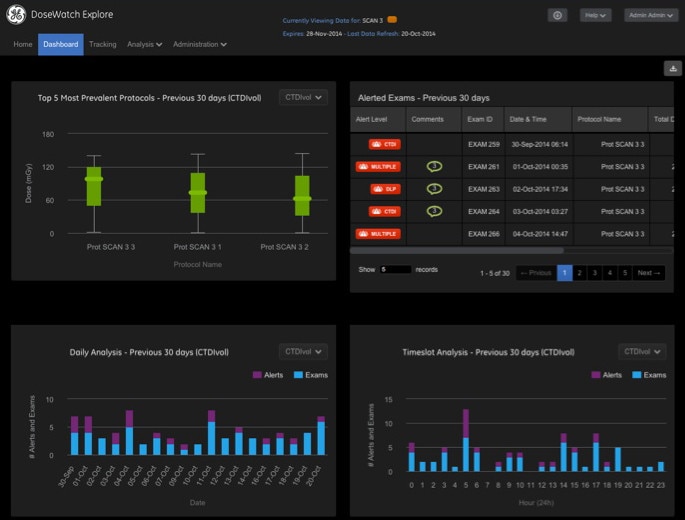Sort by the Protocol Name column header
685x520 pixels.
(610, 119)
